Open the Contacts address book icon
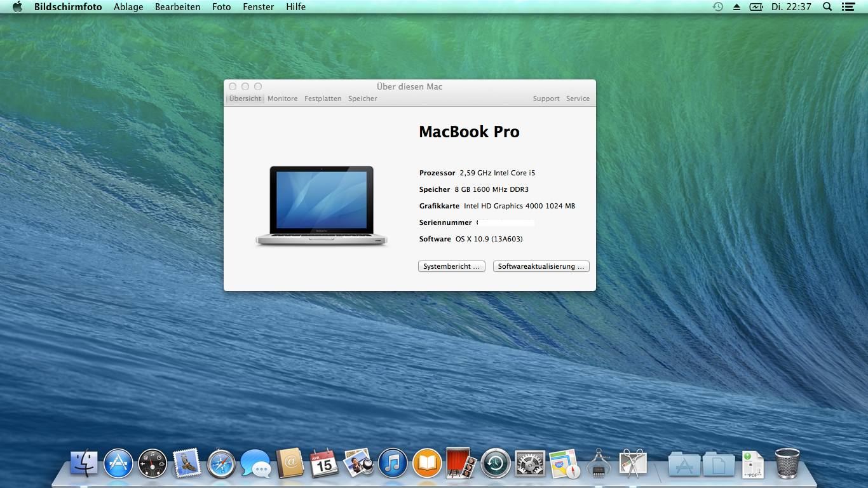 point(290,463)
